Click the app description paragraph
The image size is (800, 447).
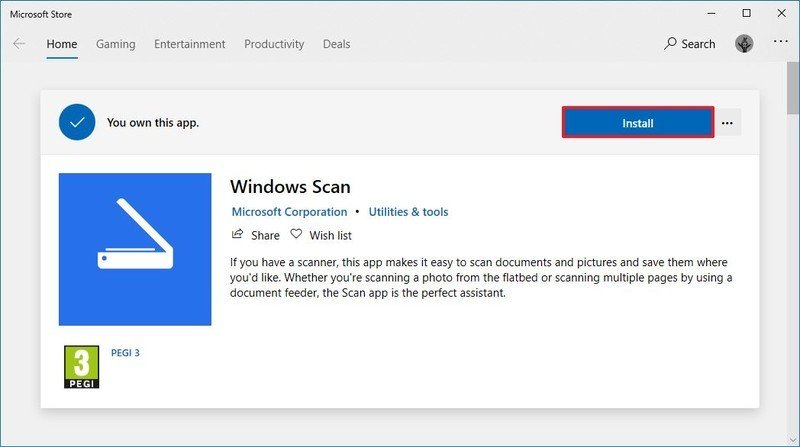[481, 278]
